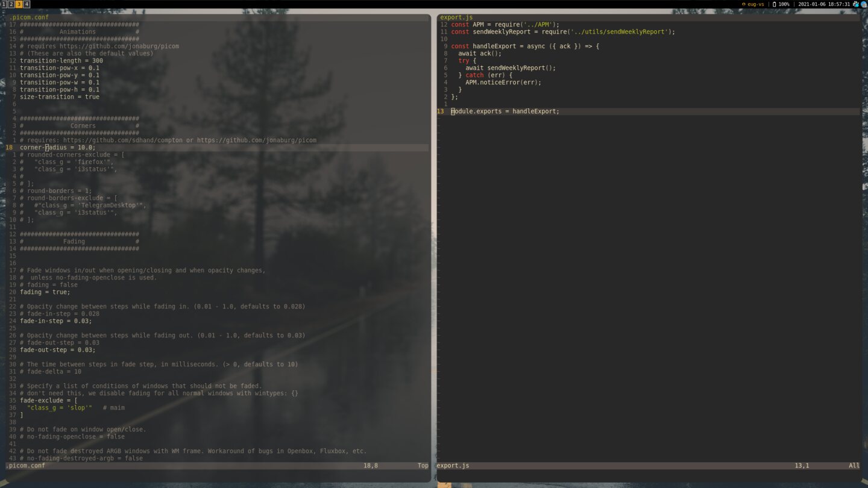Select the .picom.conf window title bar
This screenshot has width=868, height=488.
(x=28, y=17)
